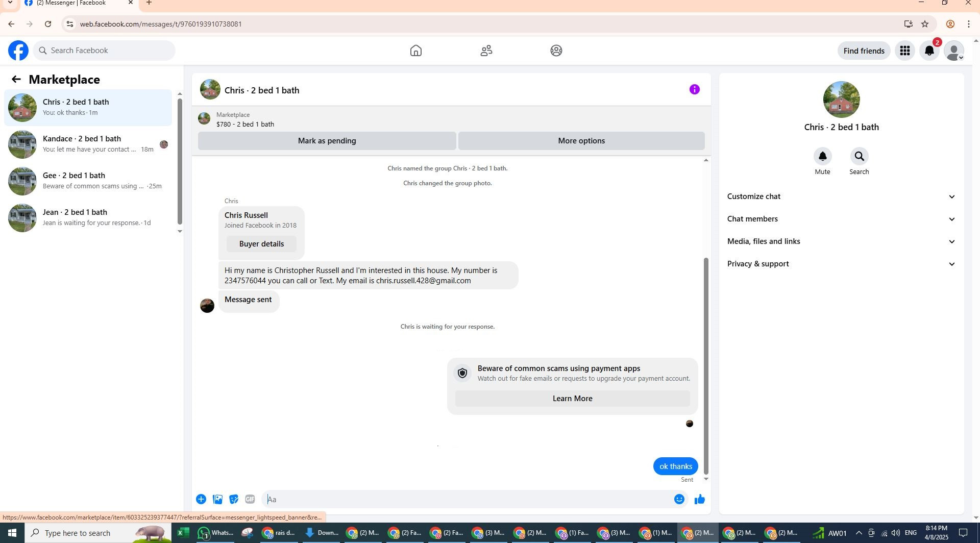Show hidden system tray icons
Viewport: 980px width, 543px height.
(859, 533)
